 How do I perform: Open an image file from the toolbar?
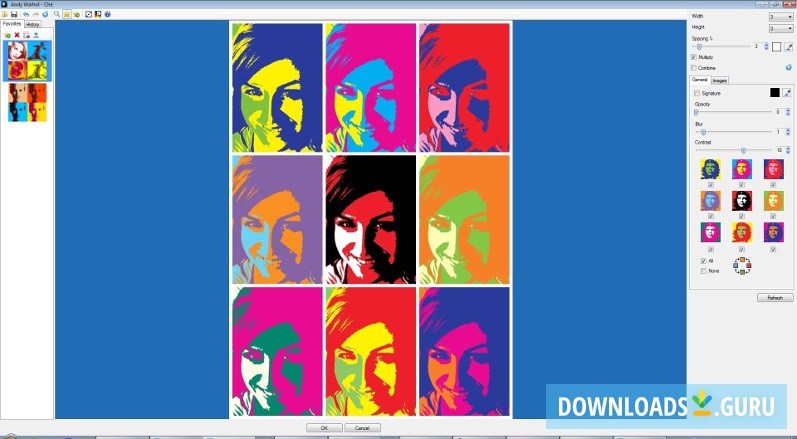coord(5,14)
